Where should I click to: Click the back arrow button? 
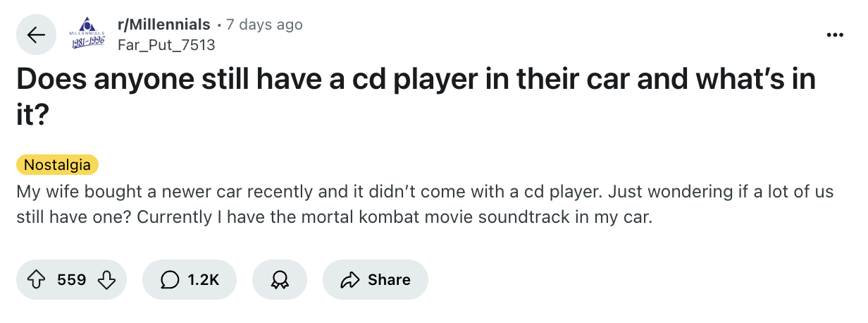[x=36, y=35]
